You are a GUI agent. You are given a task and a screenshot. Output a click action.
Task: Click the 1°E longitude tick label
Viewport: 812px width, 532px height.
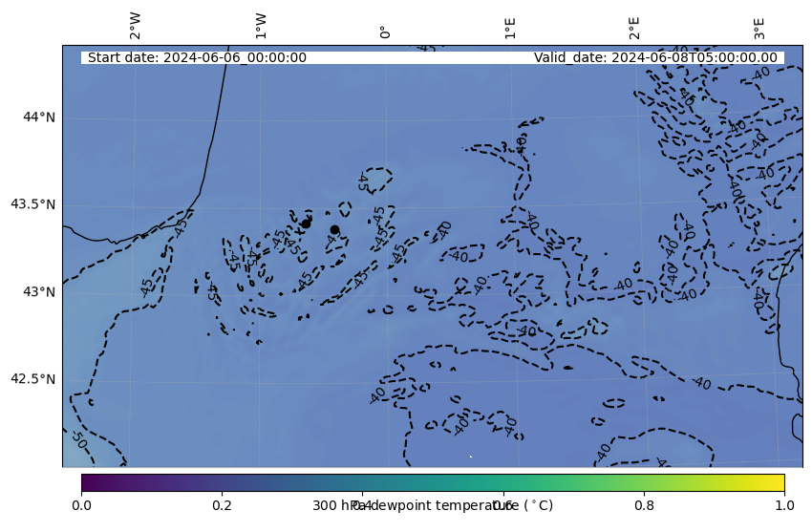pyautogui.click(x=510, y=27)
